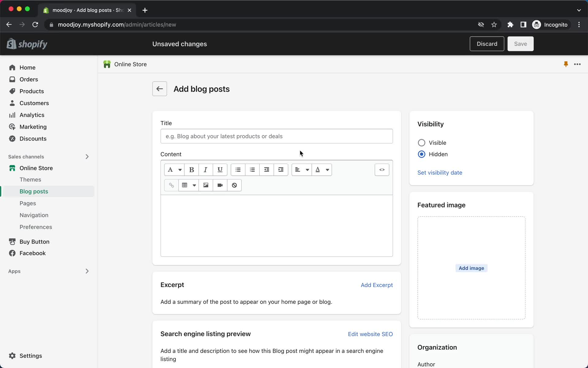
Task: Open a new browser tab
Action: (145, 10)
